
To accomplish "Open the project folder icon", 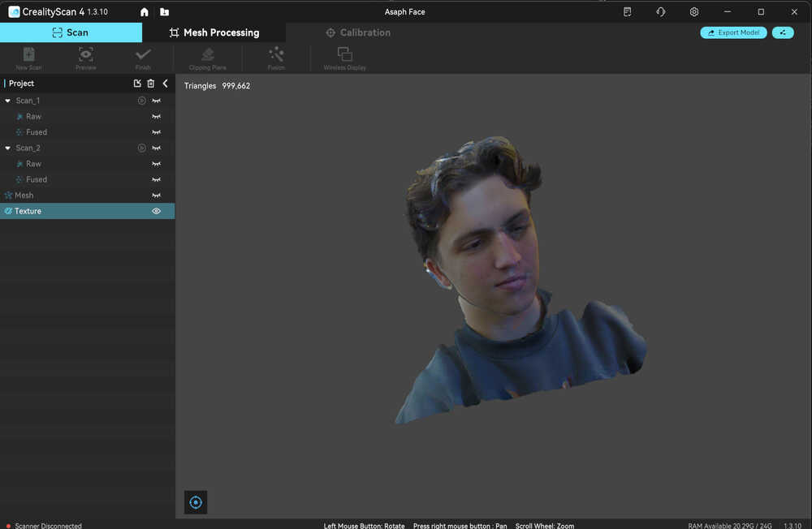I will click(x=165, y=12).
